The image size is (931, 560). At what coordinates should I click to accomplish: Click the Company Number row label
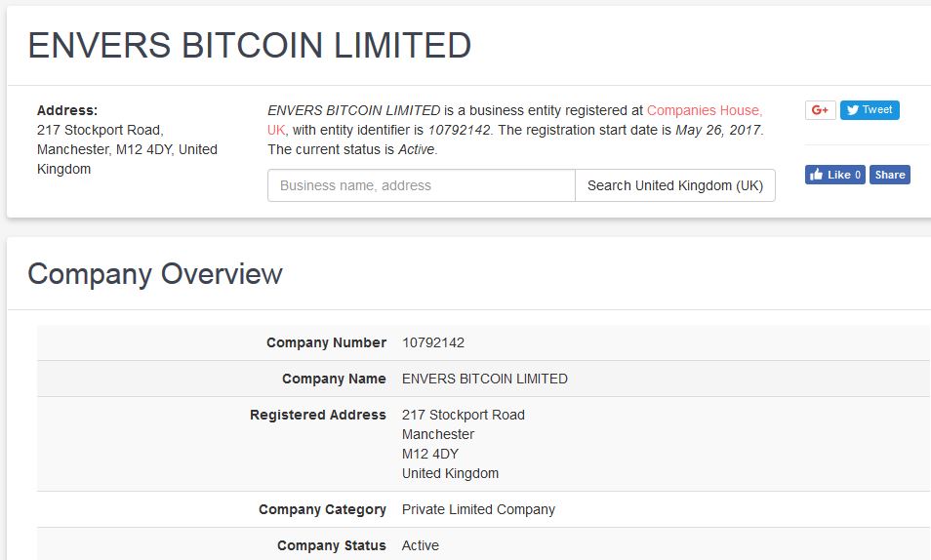[x=326, y=343]
